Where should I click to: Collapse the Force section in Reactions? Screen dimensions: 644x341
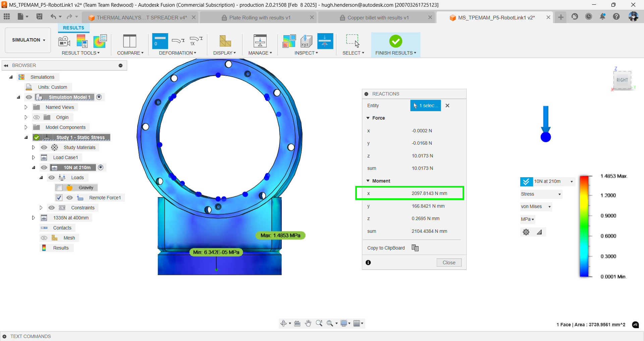point(368,118)
